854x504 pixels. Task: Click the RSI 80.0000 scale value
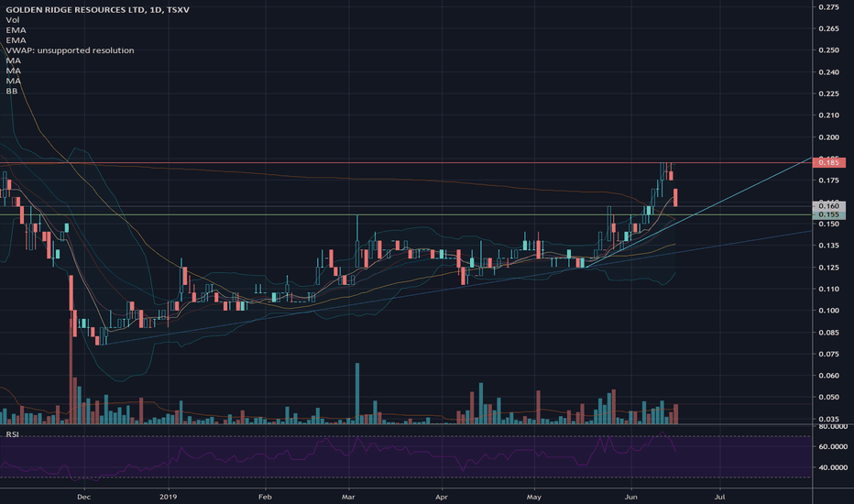[833, 426]
